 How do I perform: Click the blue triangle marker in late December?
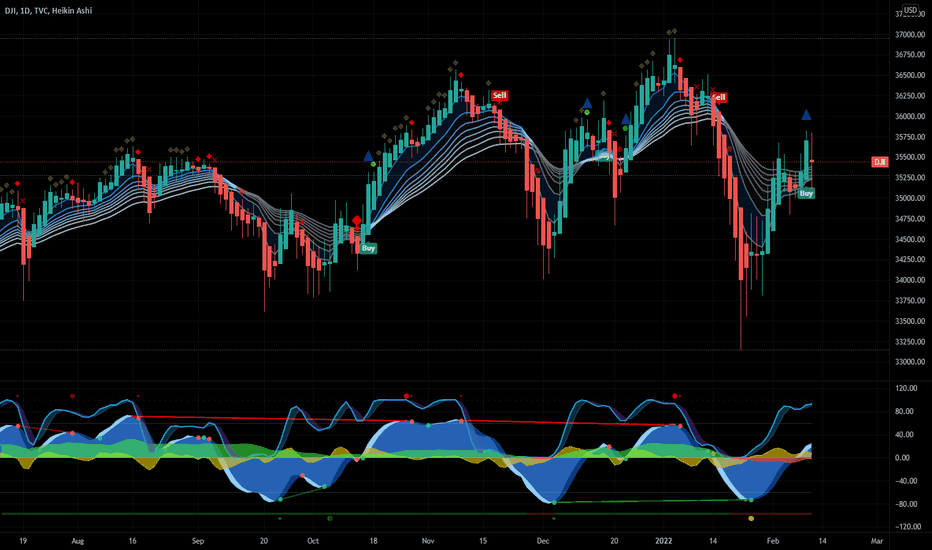click(x=625, y=120)
